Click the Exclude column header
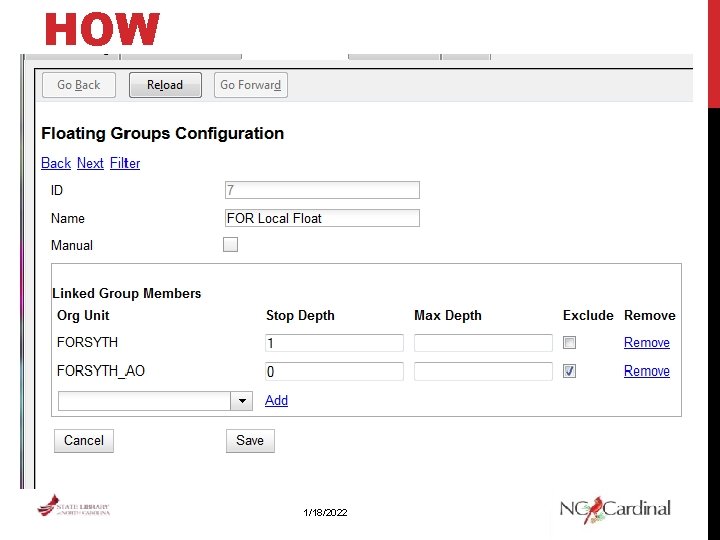720x540 pixels. click(x=588, y=315)
